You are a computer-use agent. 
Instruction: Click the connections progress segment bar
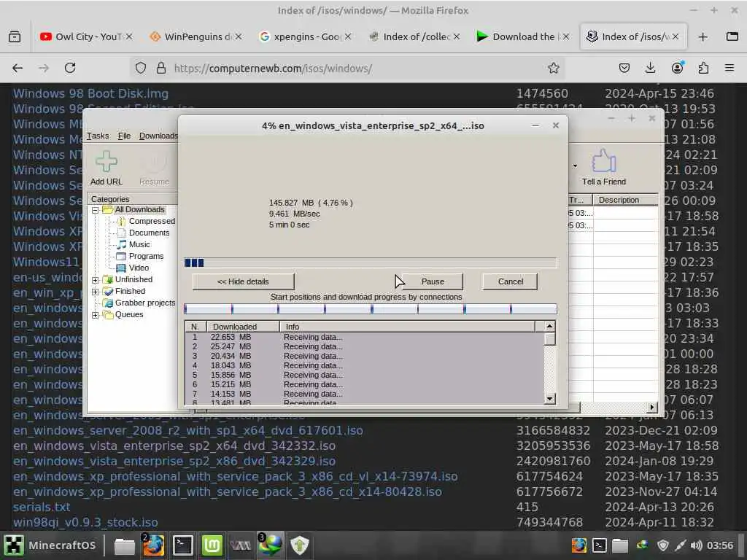coord(370,309)
